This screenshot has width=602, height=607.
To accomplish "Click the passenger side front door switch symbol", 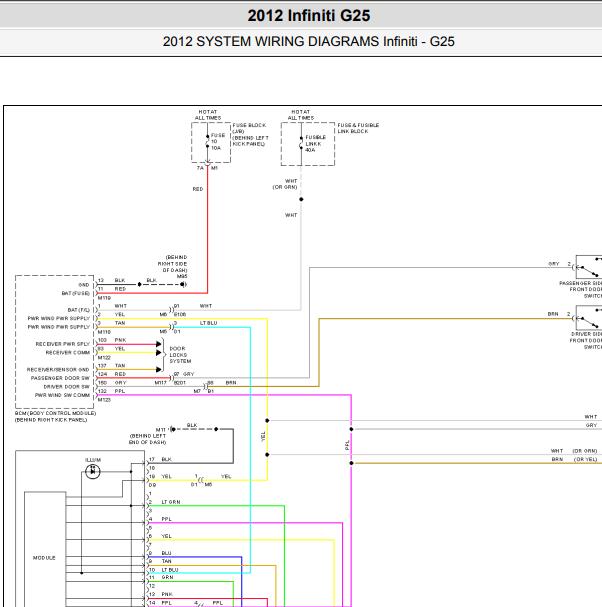I will (x=588, y=267).
